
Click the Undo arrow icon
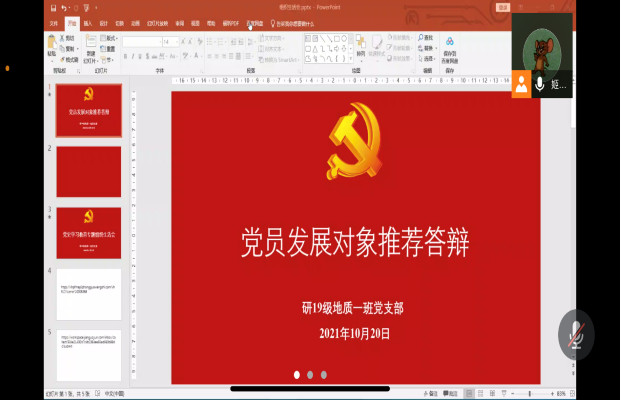62,7
